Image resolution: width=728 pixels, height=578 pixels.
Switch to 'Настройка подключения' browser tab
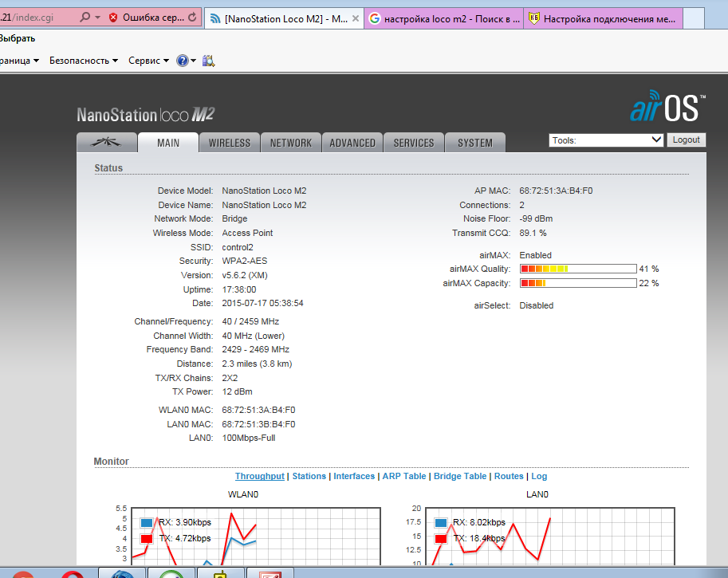point(603,18)
